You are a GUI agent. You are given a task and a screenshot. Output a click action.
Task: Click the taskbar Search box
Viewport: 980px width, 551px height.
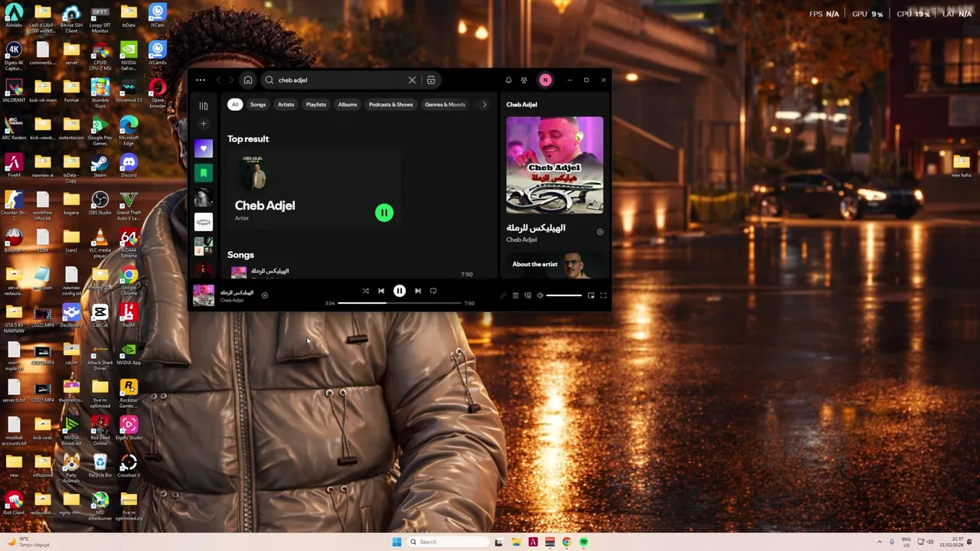pyautogui.click(x=447, y=542)
